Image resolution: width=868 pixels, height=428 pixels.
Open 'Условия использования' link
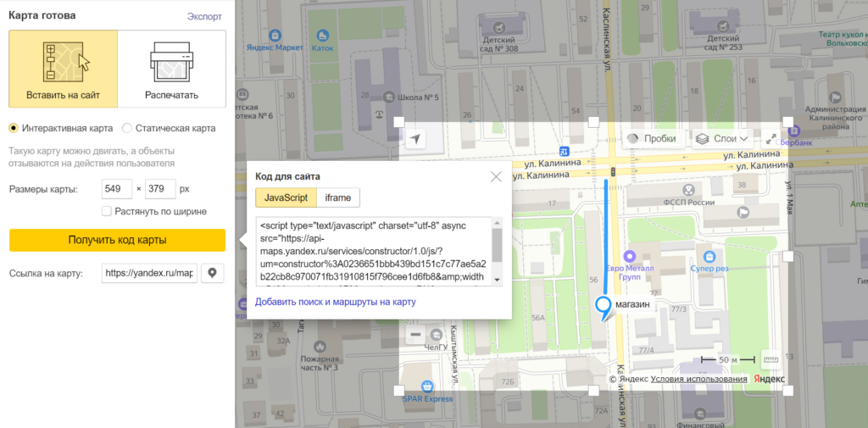click(x=699, y=380)
